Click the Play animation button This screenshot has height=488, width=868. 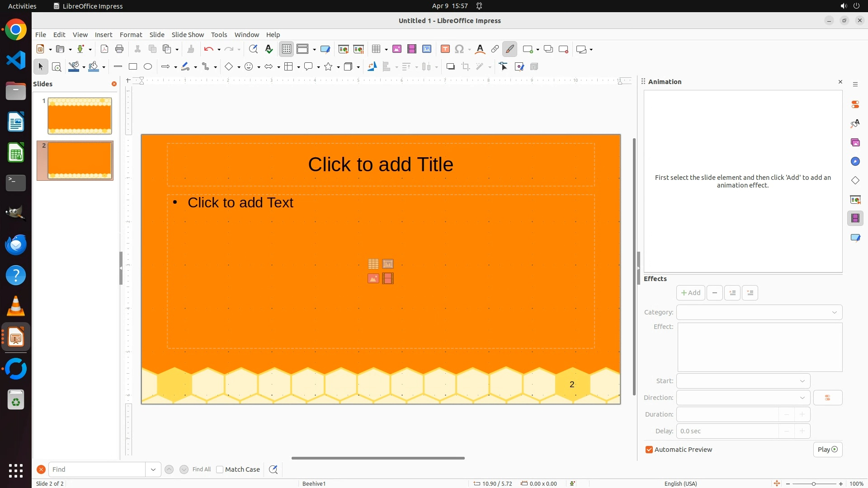tap(828, 450)
